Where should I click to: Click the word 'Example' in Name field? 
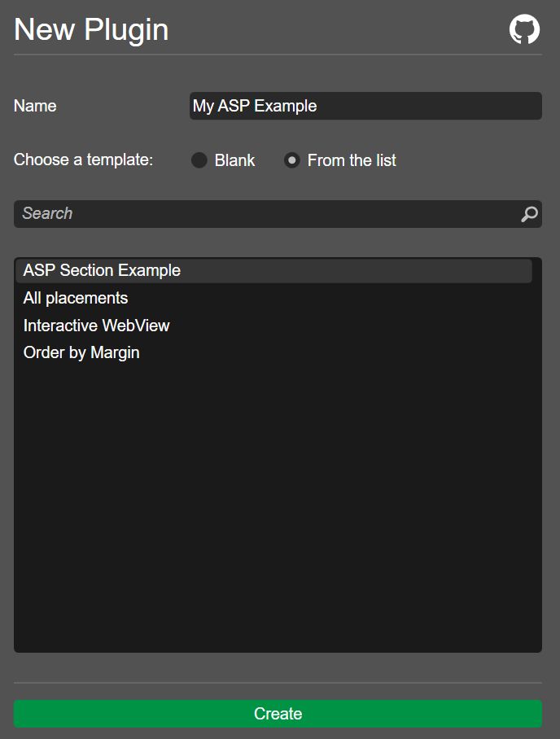285,106
